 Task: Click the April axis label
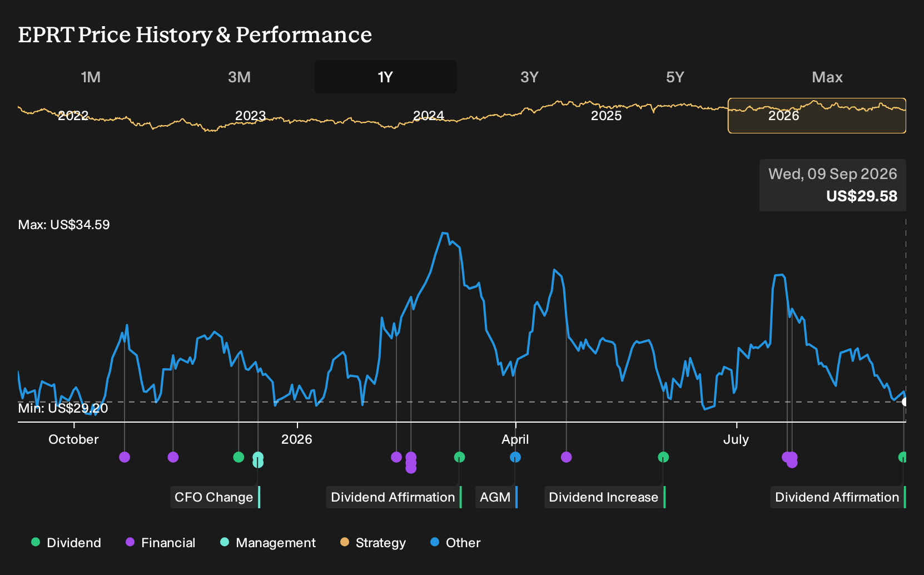point(515,439)
